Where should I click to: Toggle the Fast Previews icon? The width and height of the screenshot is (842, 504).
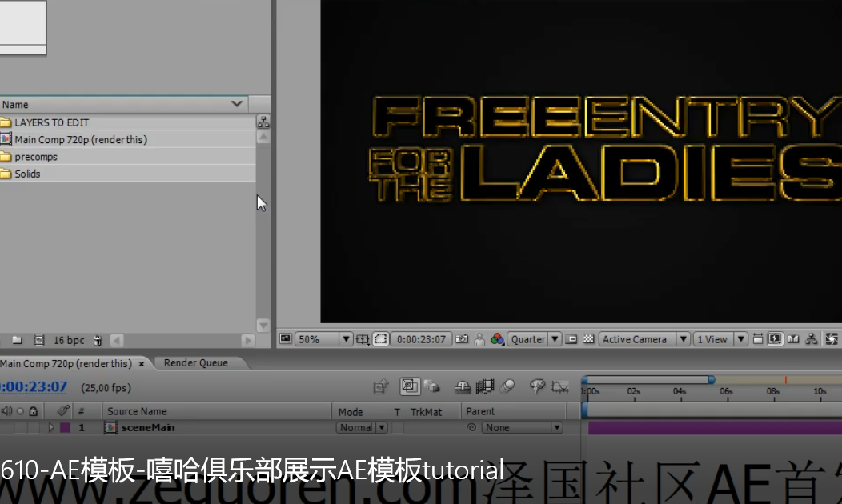775,339
